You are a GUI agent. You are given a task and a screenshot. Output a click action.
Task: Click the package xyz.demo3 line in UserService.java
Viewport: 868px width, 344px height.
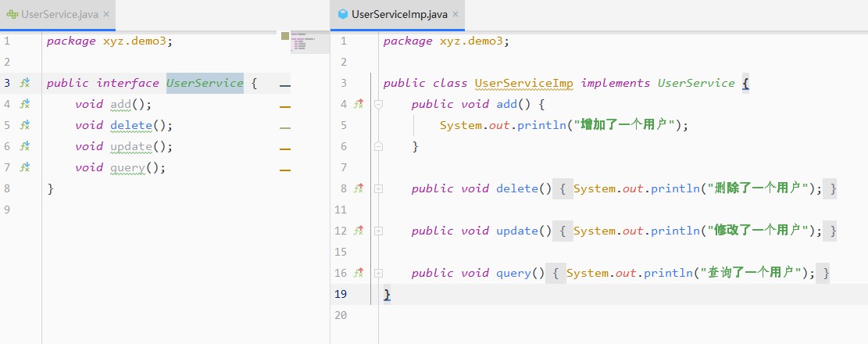point(109,41)
